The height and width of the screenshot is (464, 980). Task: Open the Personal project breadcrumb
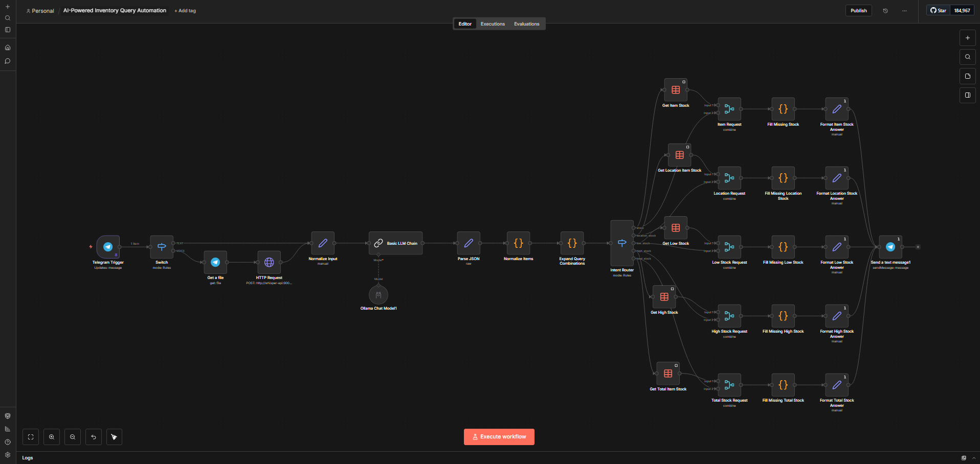[40, 11]
